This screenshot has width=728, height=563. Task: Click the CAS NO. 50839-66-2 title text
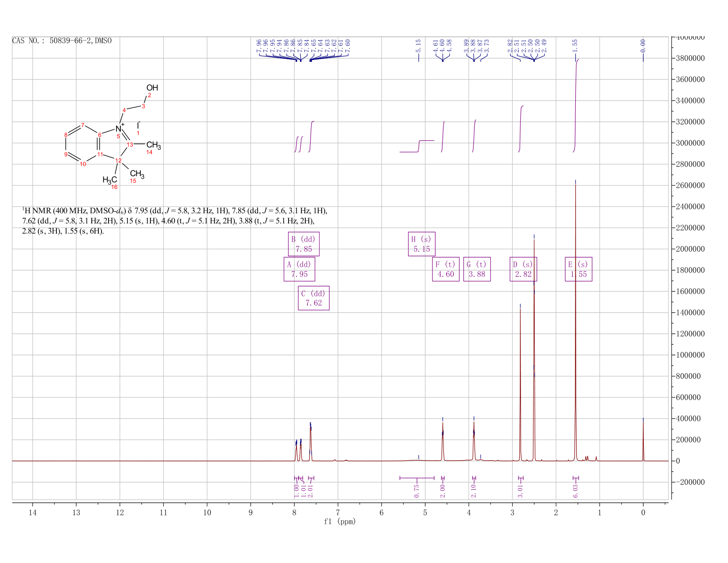[x=62, y=41]
